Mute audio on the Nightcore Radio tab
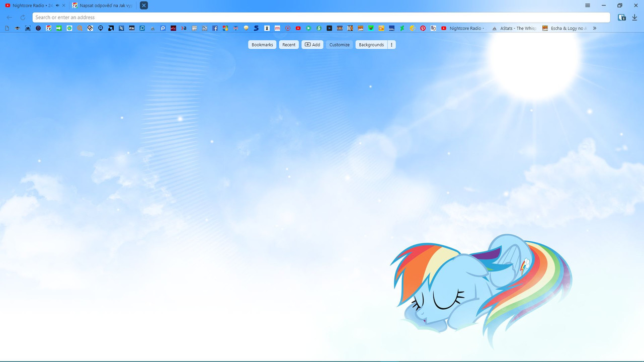 pos(57,6)
